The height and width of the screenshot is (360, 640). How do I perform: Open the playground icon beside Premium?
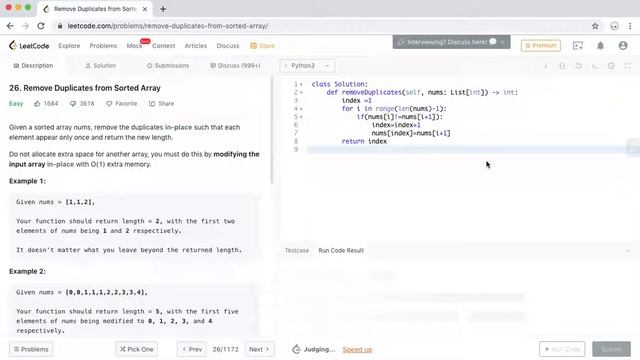[x=578, y=46]
